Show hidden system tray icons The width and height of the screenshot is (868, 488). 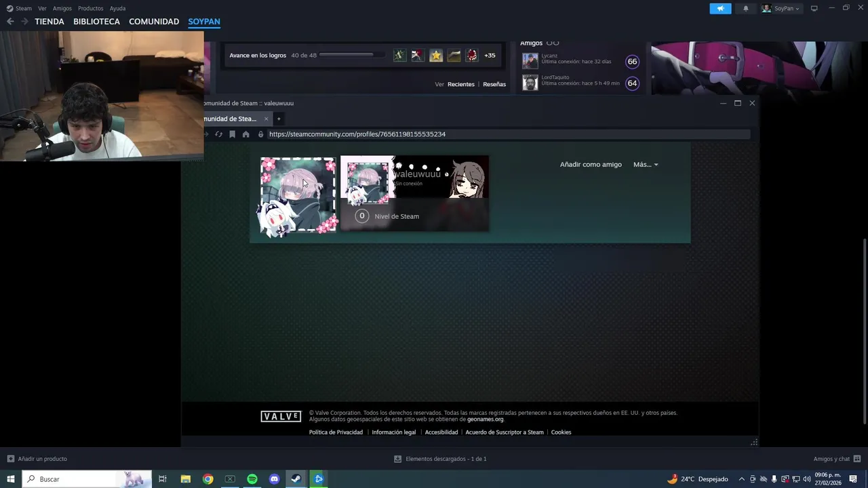(741, 479)
